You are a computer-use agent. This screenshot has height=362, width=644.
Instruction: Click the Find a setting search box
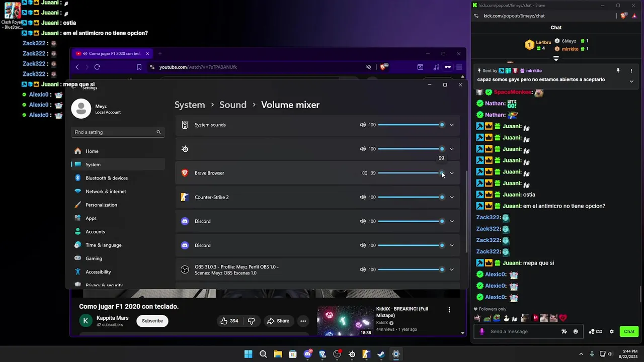pyautogui.click(x=118, y=132)
